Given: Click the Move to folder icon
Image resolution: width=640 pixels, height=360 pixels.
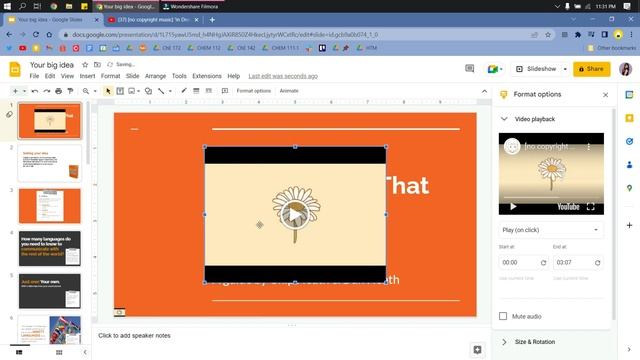Looking at the screenshot, I should tap(97, 64).
